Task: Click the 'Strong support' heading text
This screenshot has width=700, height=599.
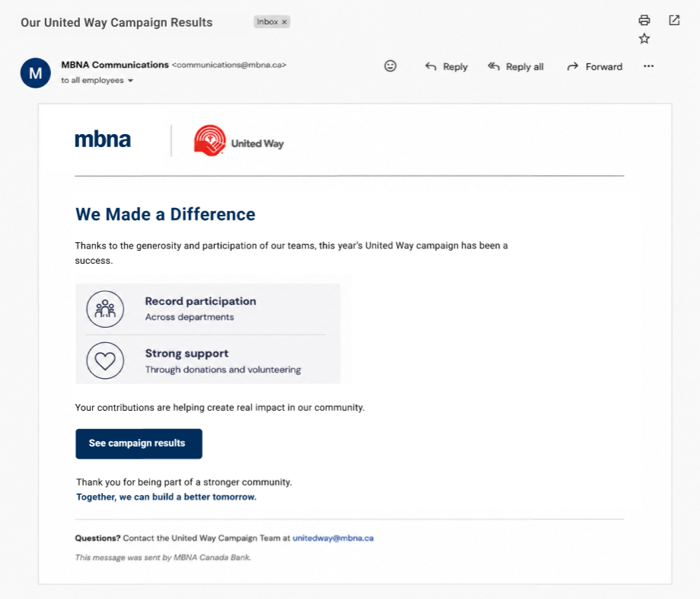Action: pyautogui.click(x=187, y=354)
